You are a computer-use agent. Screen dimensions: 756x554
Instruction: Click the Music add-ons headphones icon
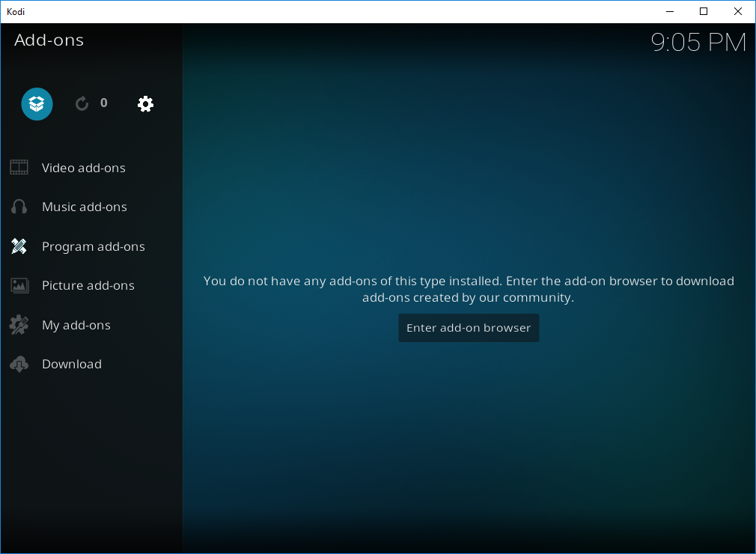pyautogui.click(x=19, y=207)
